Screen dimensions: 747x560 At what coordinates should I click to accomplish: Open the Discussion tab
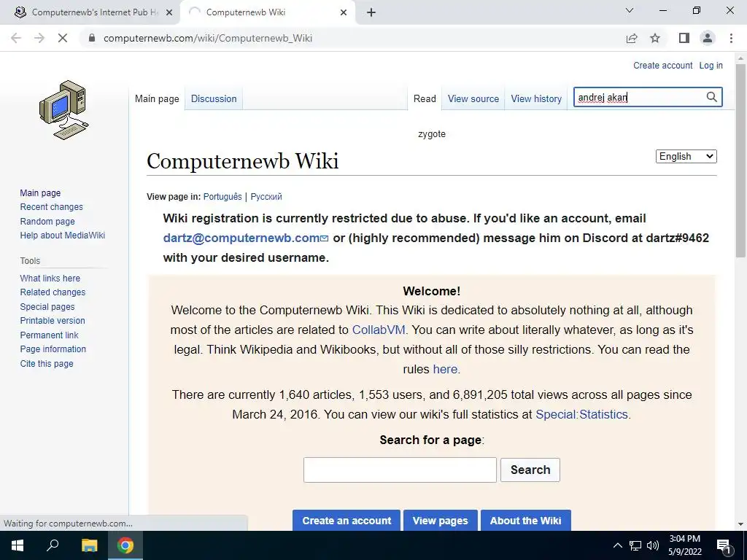tap(214, 98)
